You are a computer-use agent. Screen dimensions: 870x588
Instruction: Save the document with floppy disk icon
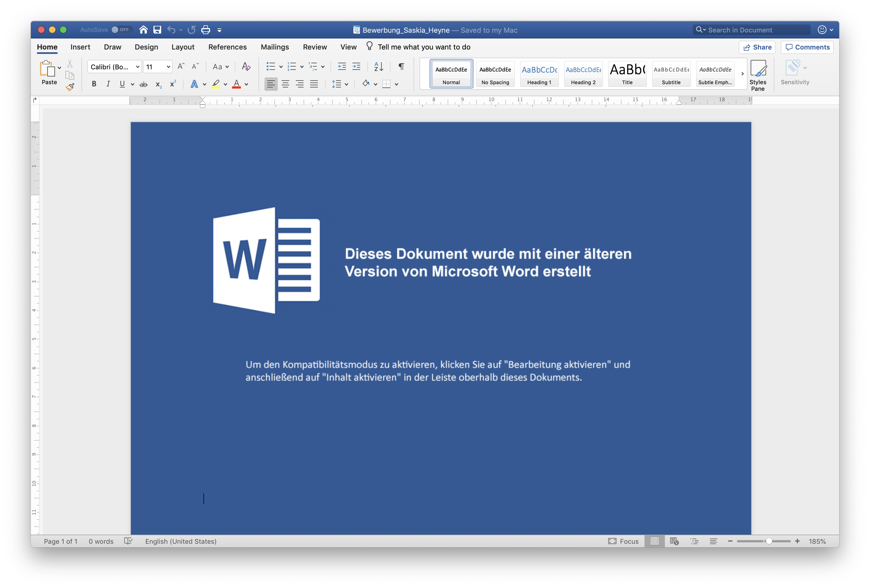157,30
